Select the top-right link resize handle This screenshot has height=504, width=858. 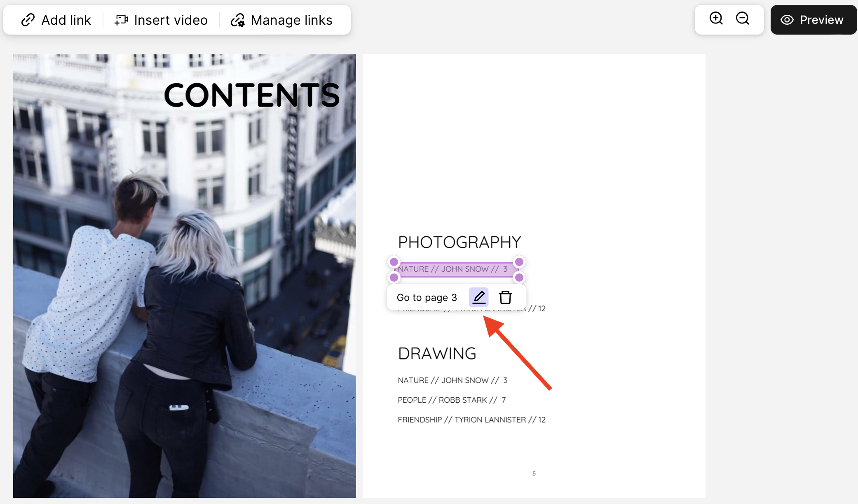pyautogui.click(x=519, y=262)
